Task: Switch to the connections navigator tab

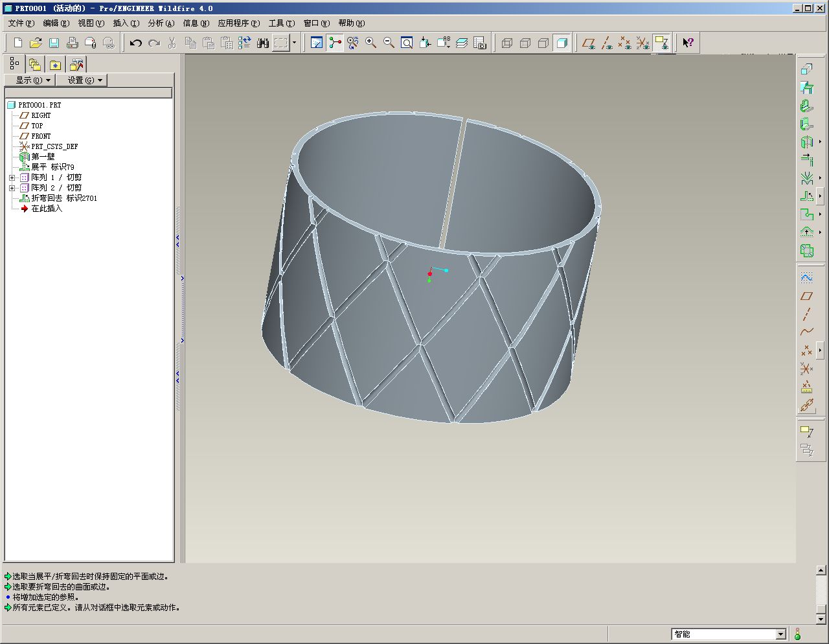Action: point(76,64)
